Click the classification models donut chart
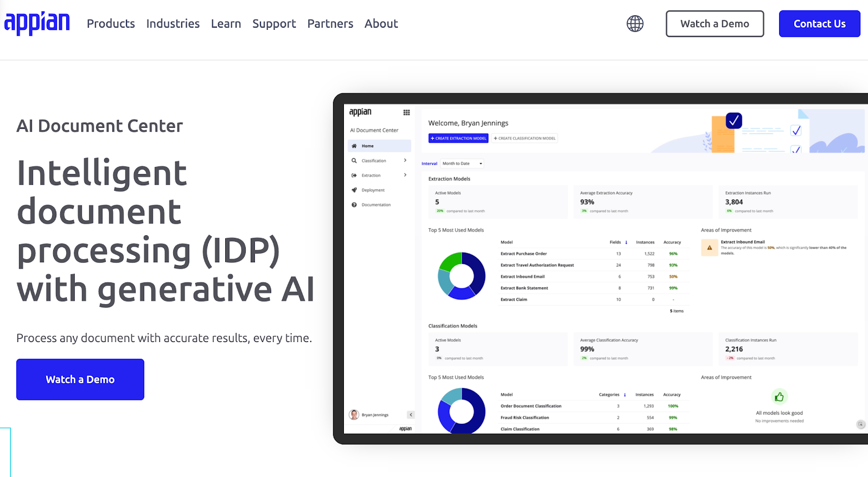This screenshot has height=477, width=868. coord(462,411)
